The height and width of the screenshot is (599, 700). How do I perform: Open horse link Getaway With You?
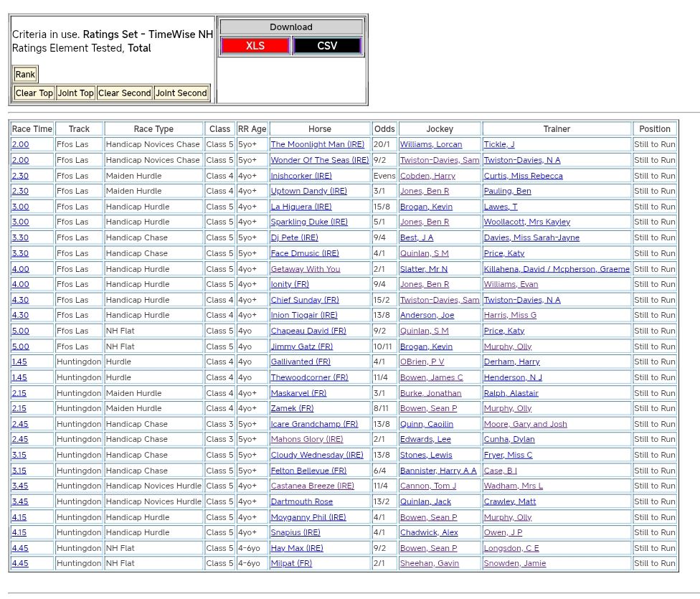306,269
